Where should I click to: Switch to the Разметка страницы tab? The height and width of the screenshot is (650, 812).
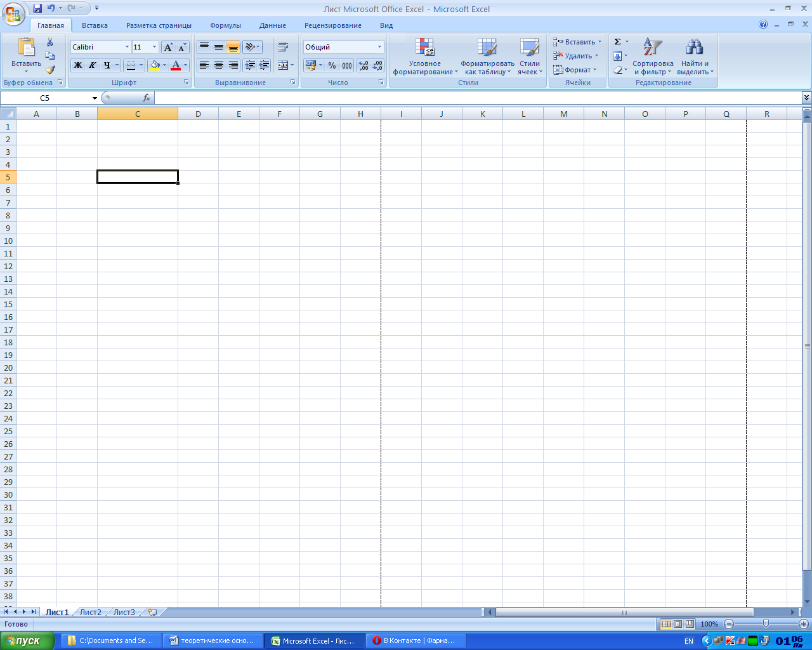(159, 25)
